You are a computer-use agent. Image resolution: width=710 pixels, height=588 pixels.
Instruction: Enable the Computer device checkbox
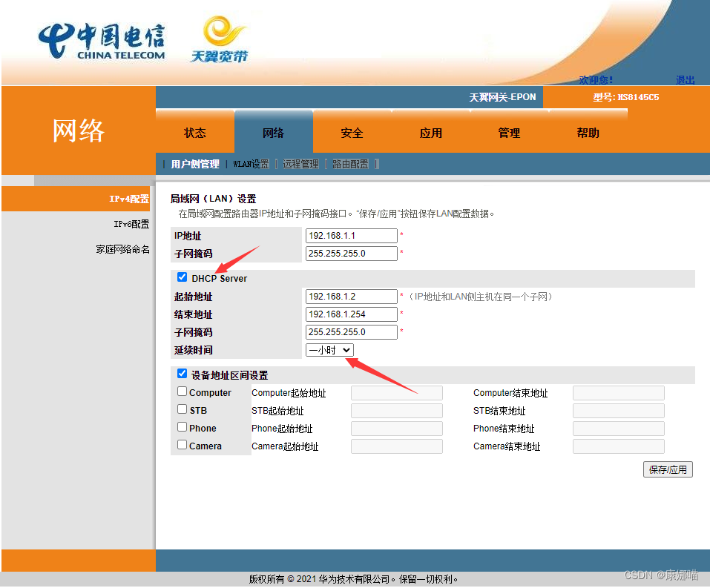pyautogui.click(x=182, y=391)
